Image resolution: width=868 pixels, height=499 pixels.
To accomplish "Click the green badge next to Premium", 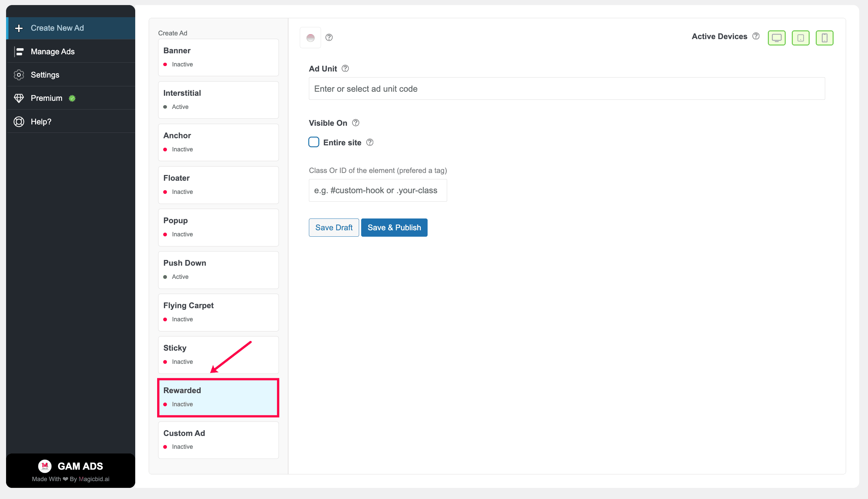I will tap(72, 98).
